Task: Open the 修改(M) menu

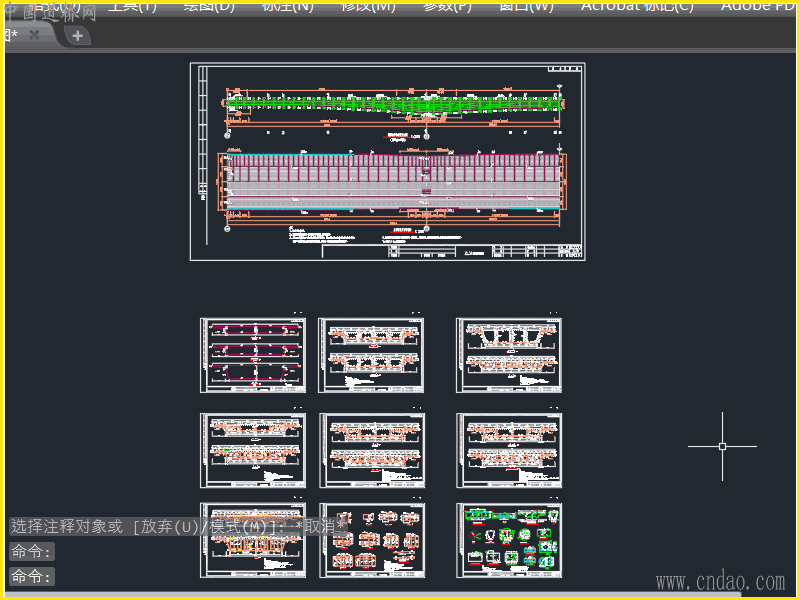Action: (368, 7)
